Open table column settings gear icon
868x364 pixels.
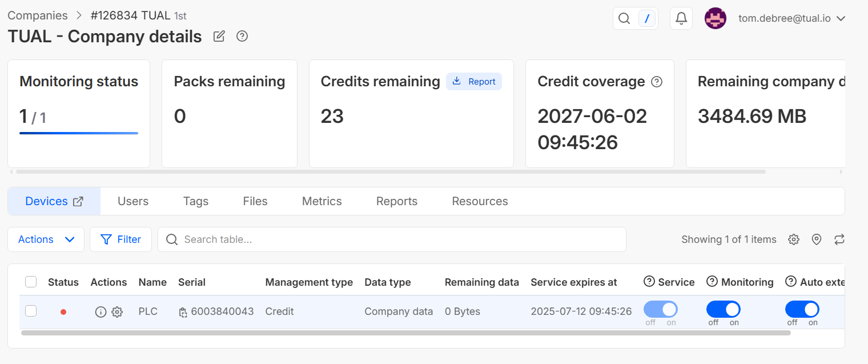[x=793, y=239]
